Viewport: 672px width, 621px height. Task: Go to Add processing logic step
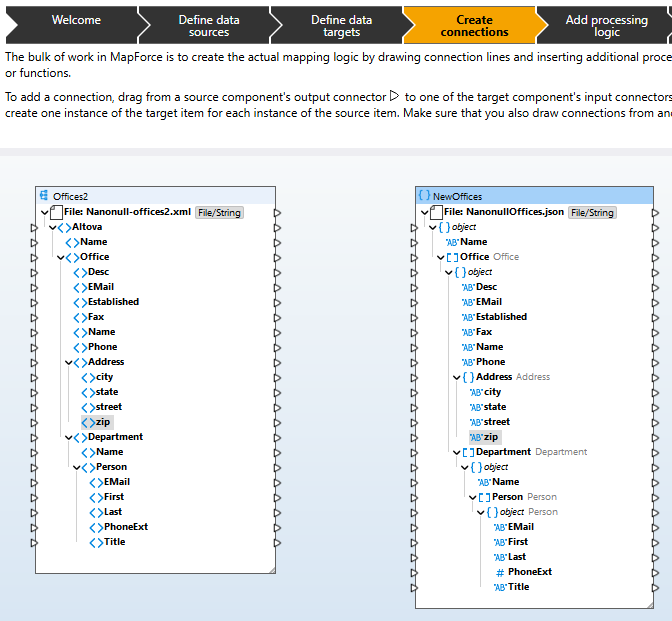click(606, 25)
